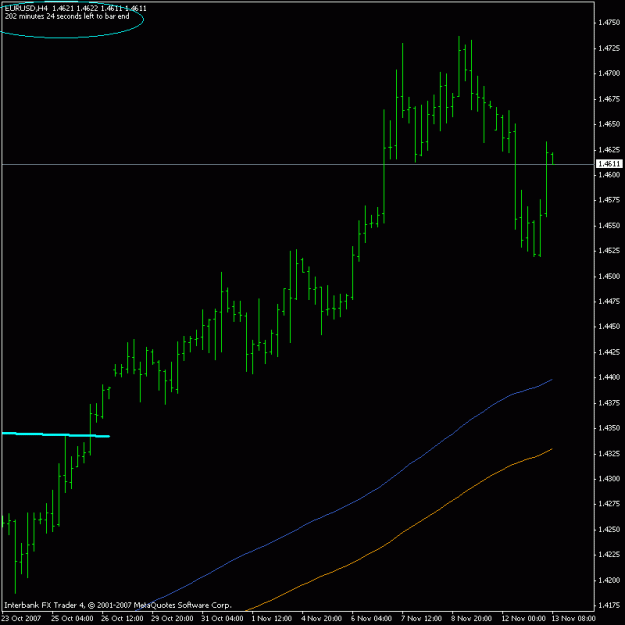Click the 1.4750 price axis label

click(609, 23)
